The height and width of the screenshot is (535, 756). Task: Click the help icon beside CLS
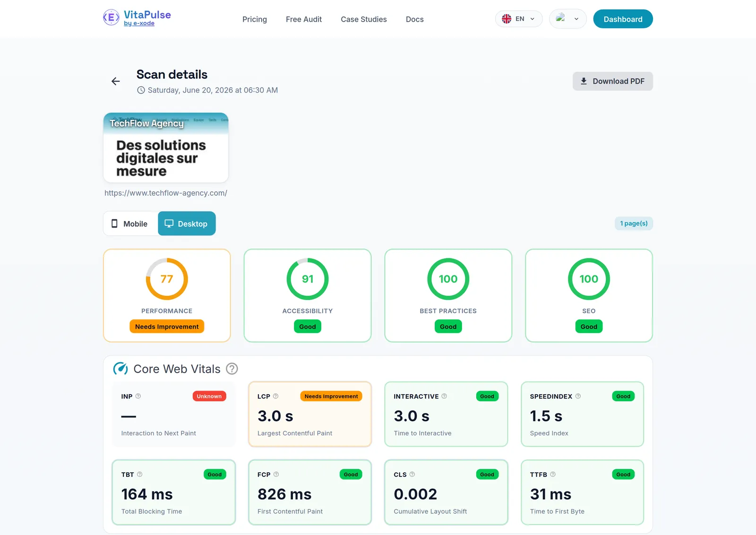(412, 475)
